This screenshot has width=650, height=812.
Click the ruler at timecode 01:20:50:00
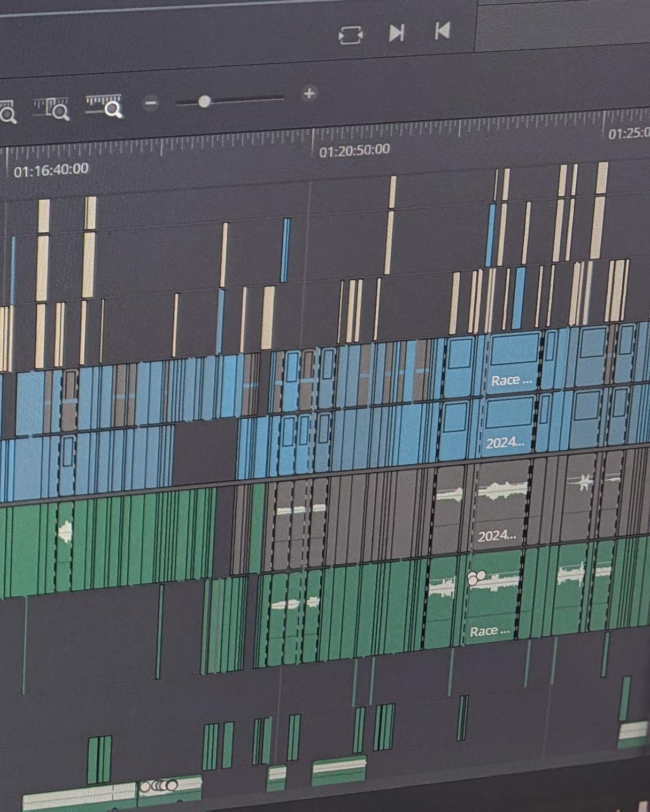pos(354,151)
